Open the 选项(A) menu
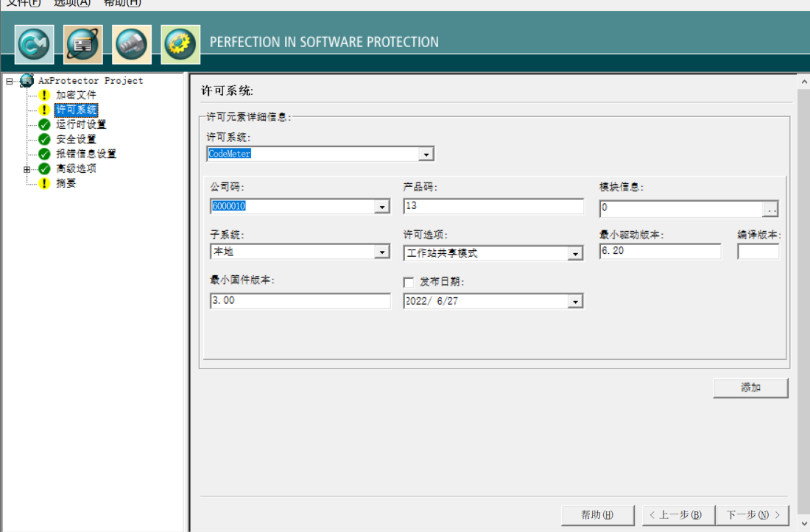Image resolution: width=810 pixels, height=532 pixels. [72, 3]
